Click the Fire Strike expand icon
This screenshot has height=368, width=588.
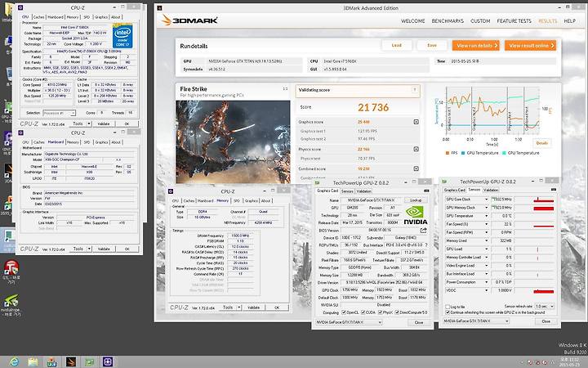(x=285, y=89)
